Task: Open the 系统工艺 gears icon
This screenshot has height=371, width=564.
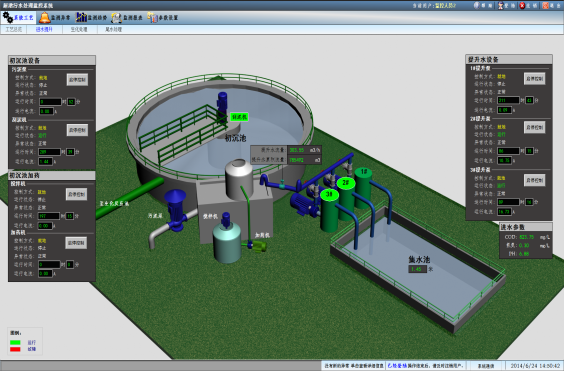Action: click(x=8, y=17)
